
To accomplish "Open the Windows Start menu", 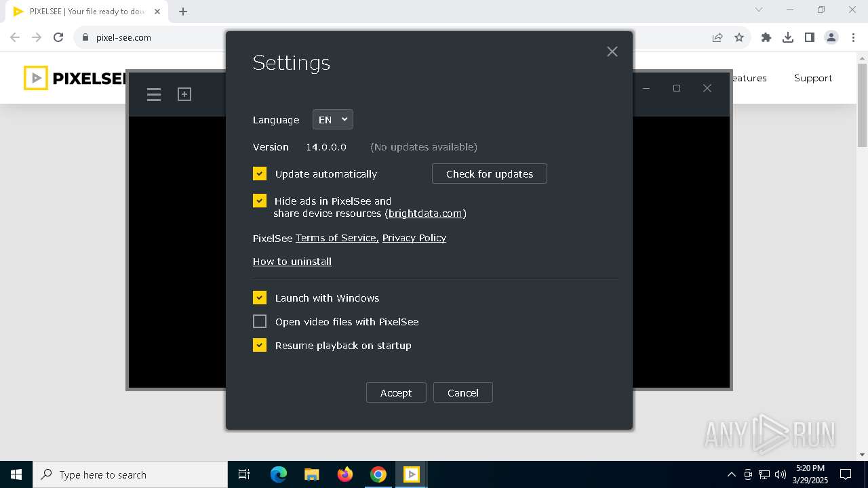I will (16, 474).
